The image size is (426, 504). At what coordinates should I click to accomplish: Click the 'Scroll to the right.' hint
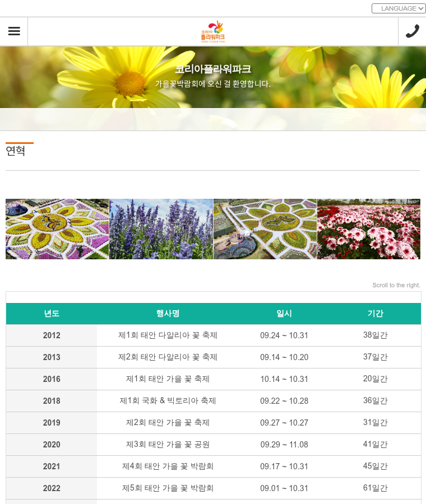[396, 285]
